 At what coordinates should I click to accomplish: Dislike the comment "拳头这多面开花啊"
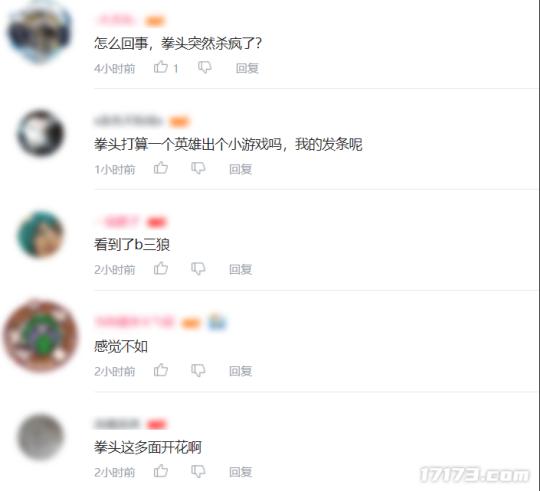[198, 471]
